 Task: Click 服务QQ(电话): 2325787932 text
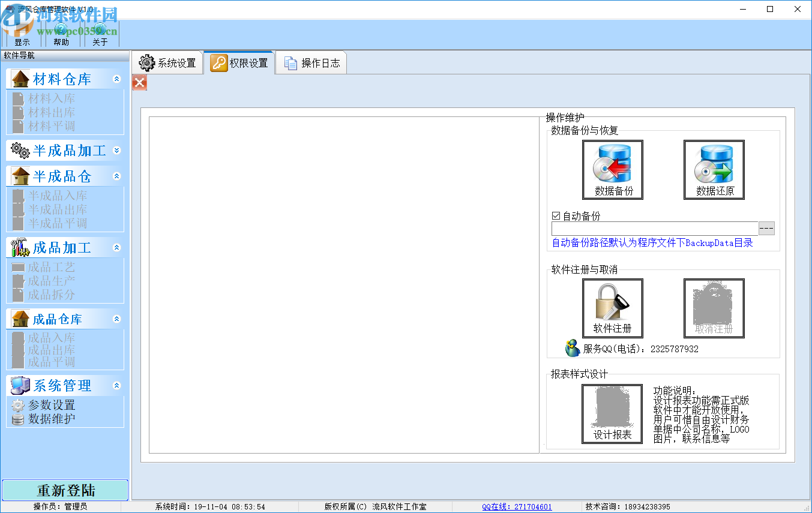(640, 349)
